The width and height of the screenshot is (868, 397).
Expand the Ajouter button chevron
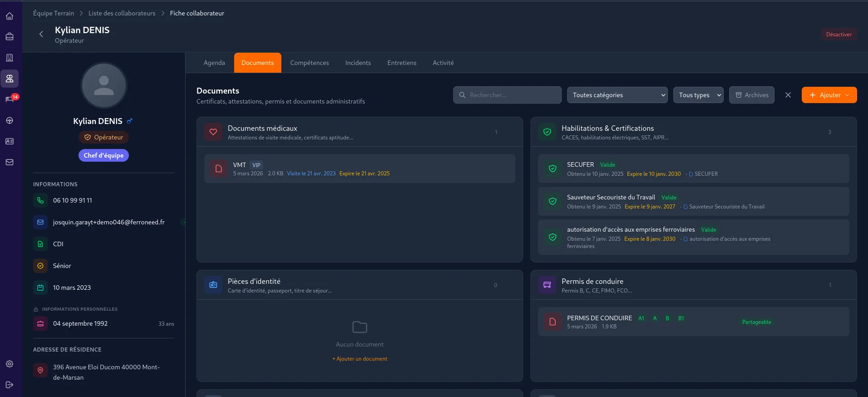tap(847, 95)
